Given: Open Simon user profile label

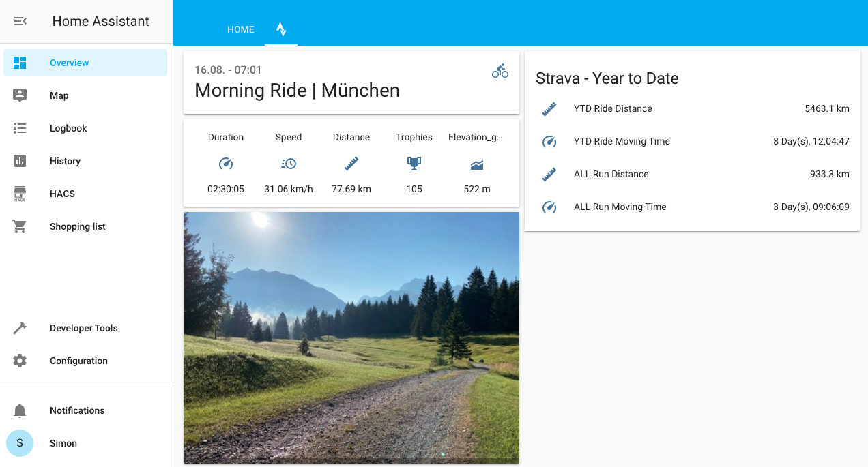Looking at the screenshot, I should pyautogui.click(x=63, y=443).
